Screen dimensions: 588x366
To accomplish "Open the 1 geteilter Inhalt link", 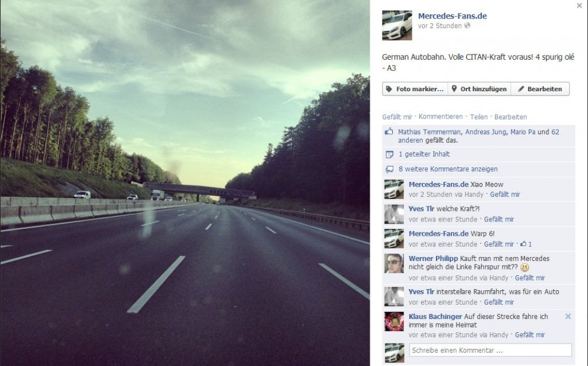I will [x=424, y=154].
